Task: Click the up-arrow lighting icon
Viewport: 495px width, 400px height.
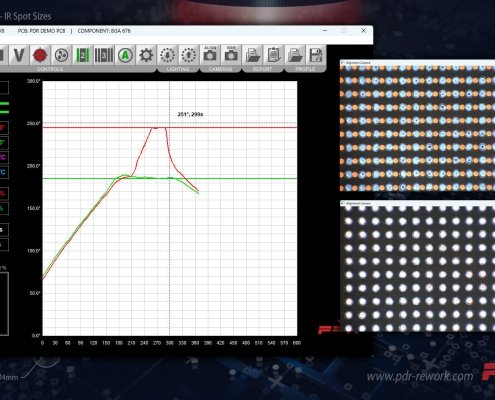Action: coord(189,55)
